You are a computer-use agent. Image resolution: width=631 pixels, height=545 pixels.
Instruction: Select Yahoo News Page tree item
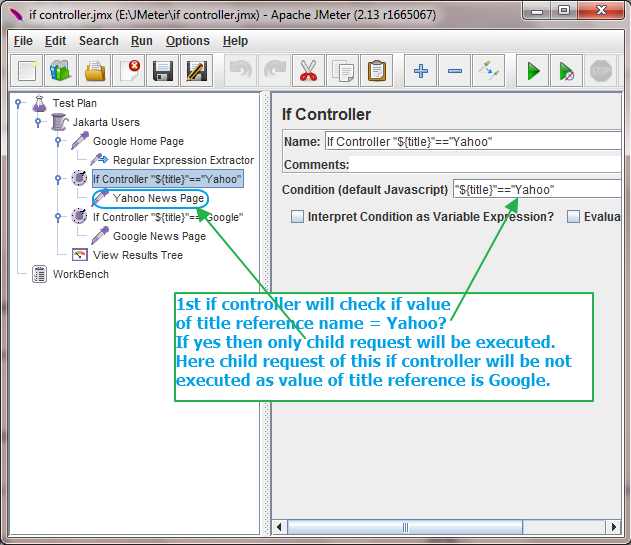click(x=159, y=198)
